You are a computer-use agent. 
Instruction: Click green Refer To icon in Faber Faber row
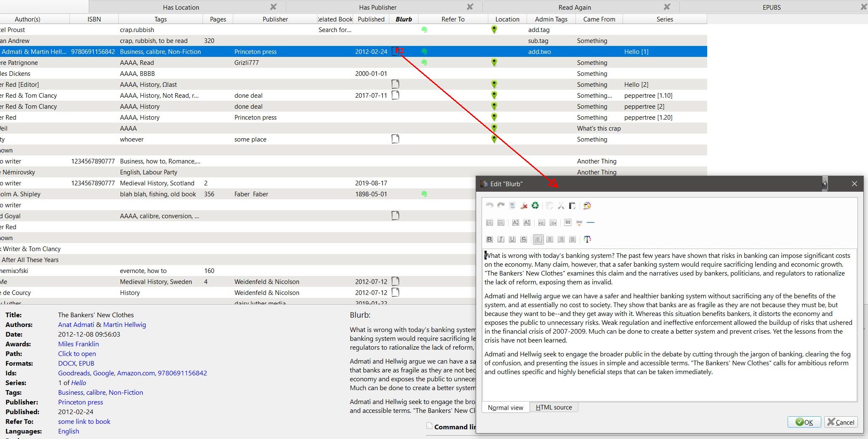[x=424, y=194]
